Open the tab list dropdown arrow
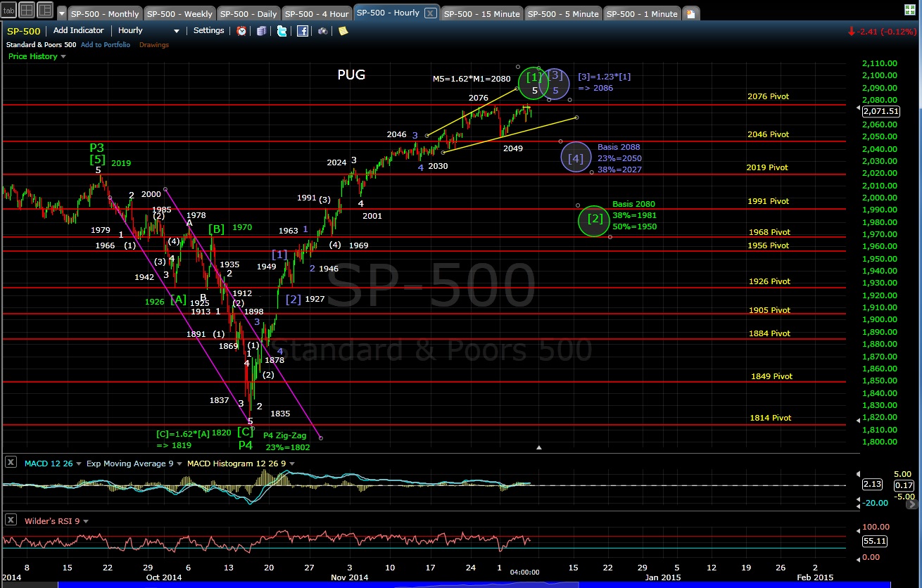 click(62, 13)
